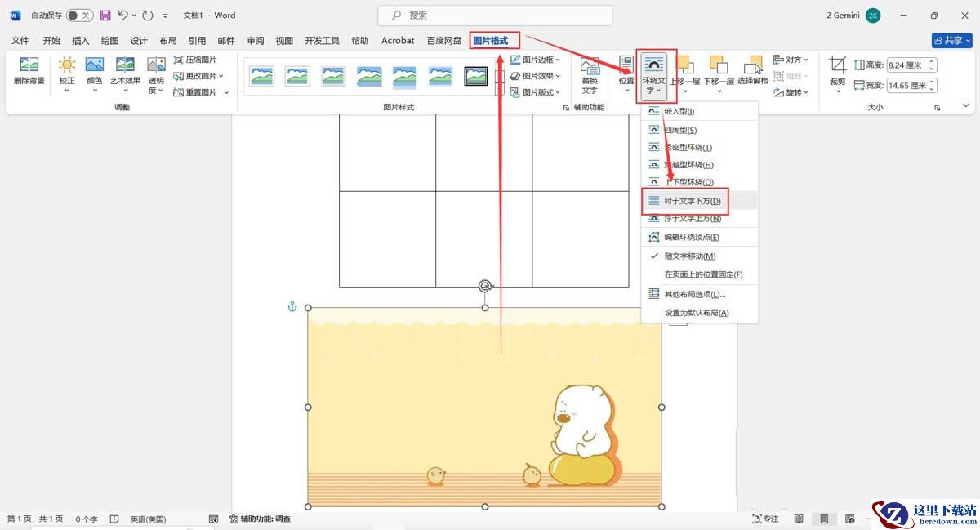The image size is (980, 530).
Task: Click the save icon in title bar
Action: coord(105,16)
